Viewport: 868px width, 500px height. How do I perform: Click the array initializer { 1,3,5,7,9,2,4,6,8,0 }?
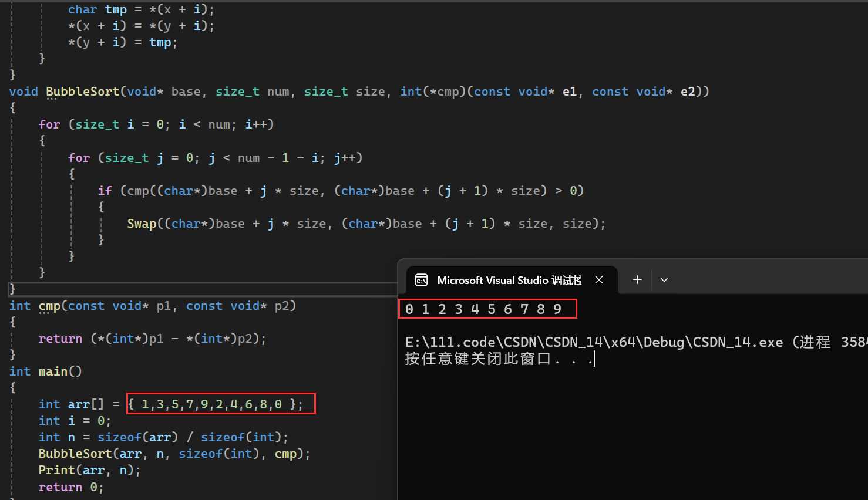coord(216,404)
